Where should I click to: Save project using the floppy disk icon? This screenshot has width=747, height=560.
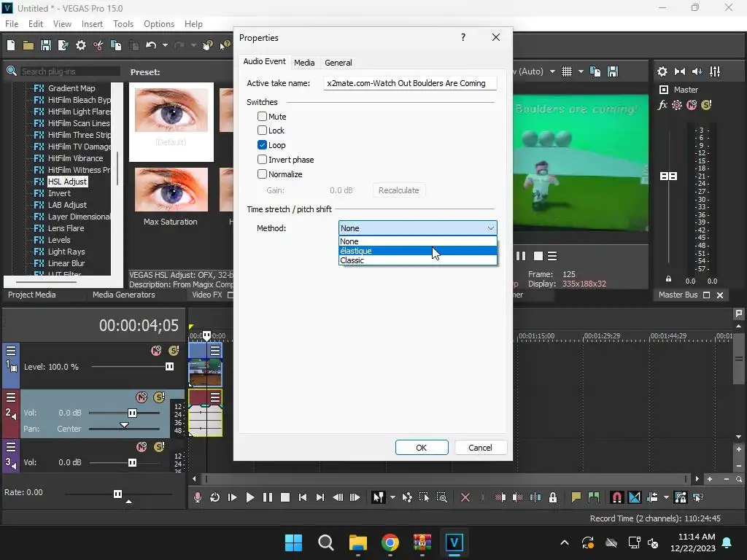pos(46,45)
